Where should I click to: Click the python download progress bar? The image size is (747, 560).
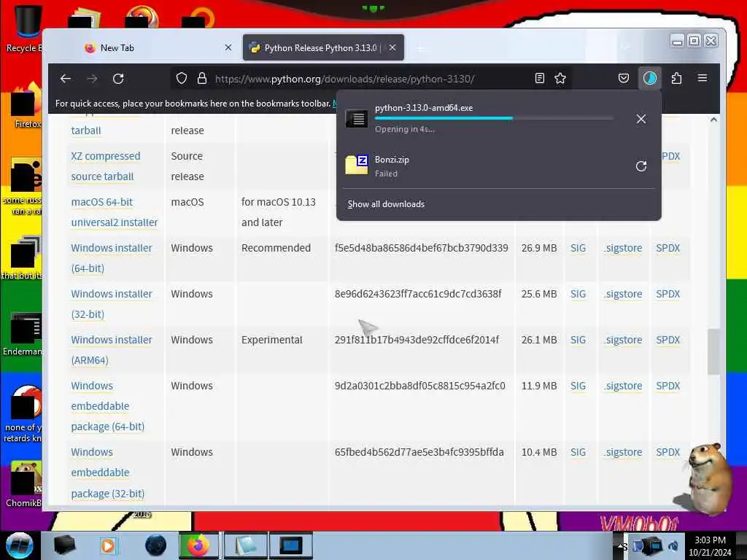click(x=494, y=118)
